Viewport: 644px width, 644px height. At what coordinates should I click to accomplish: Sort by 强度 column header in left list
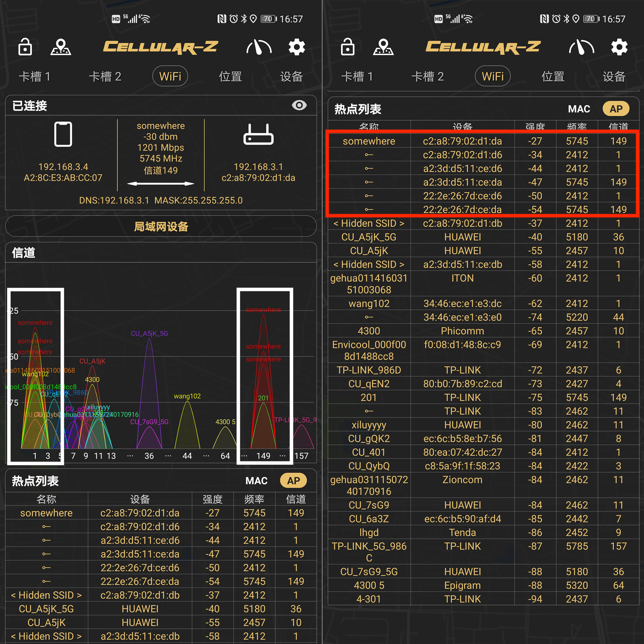click(x=212, y=499)
